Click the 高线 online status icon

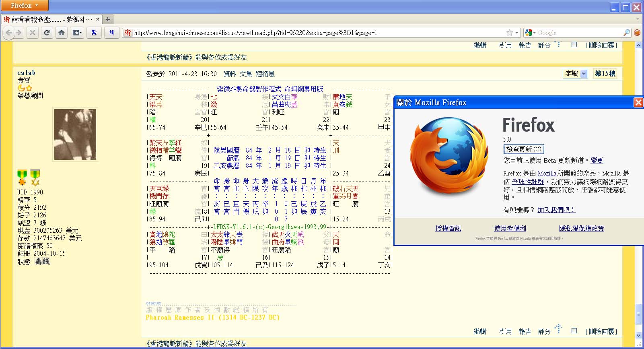coord(42,261)
